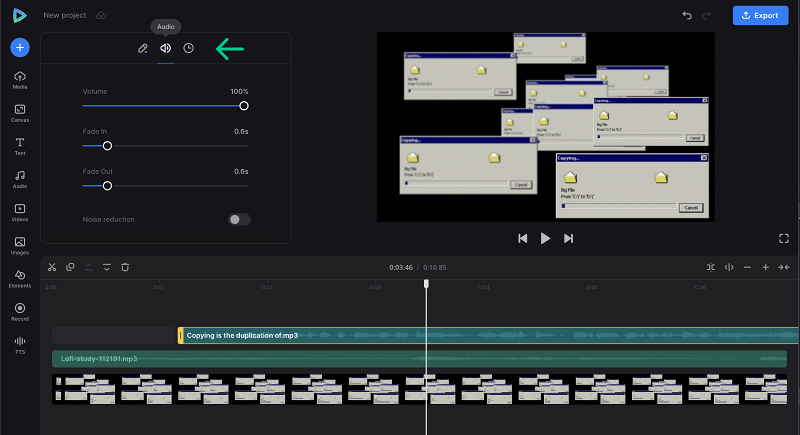This screenshot has width=800, height=435.
Task: Enter fullscreen preview mode
Action: pos(784,239)
